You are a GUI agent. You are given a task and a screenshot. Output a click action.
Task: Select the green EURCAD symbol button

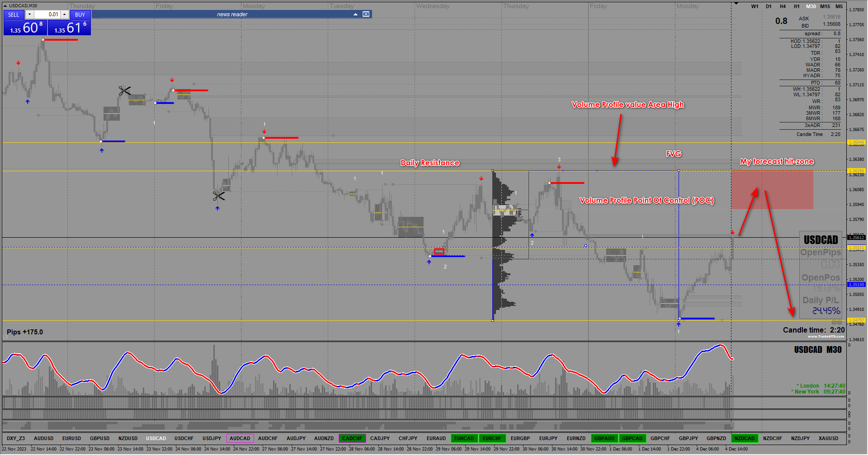464,438
